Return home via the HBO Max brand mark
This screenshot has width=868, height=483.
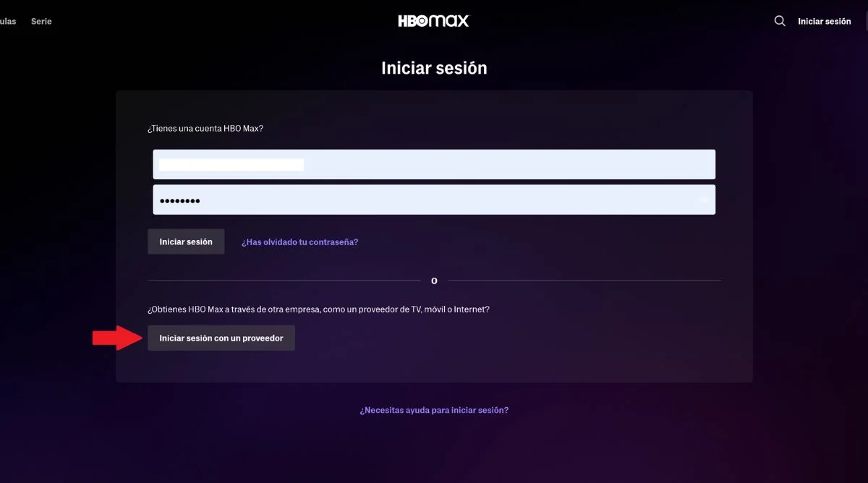(434, 21)
